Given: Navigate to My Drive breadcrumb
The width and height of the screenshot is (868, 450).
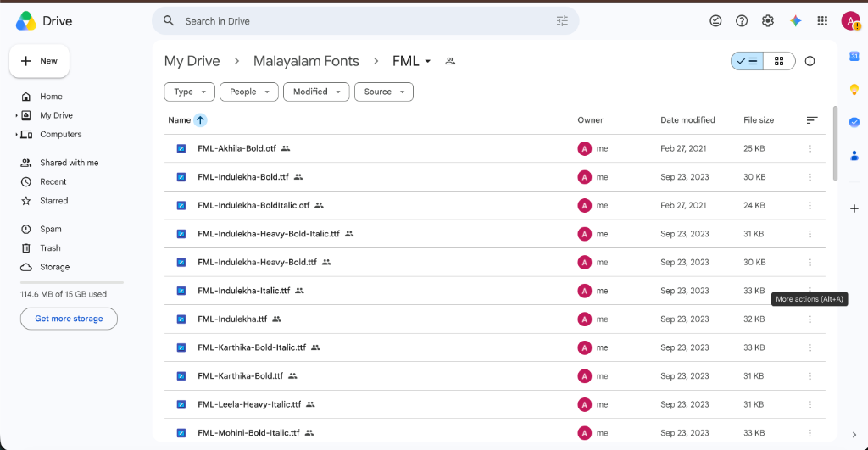Looking at the screenshot, I should coord(192,61).
